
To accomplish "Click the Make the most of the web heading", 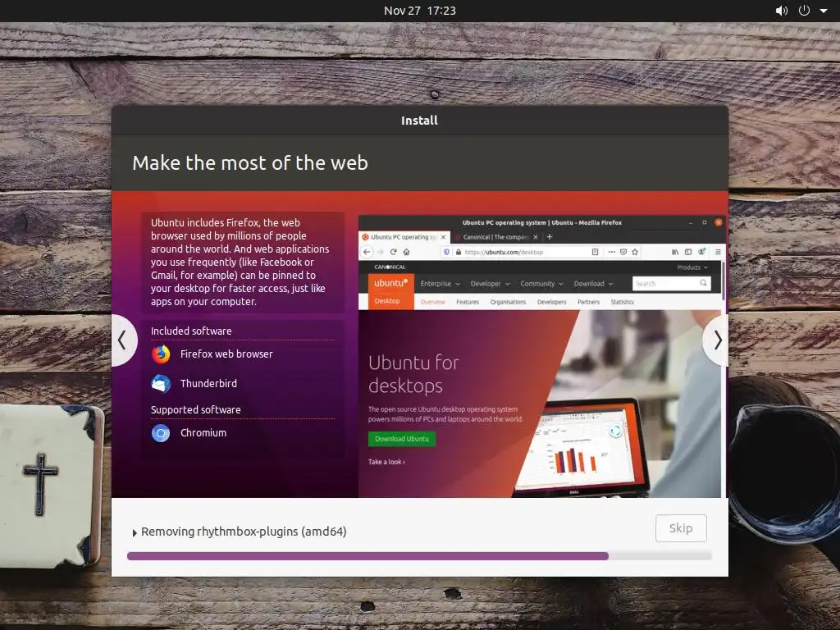I will 250,163.
